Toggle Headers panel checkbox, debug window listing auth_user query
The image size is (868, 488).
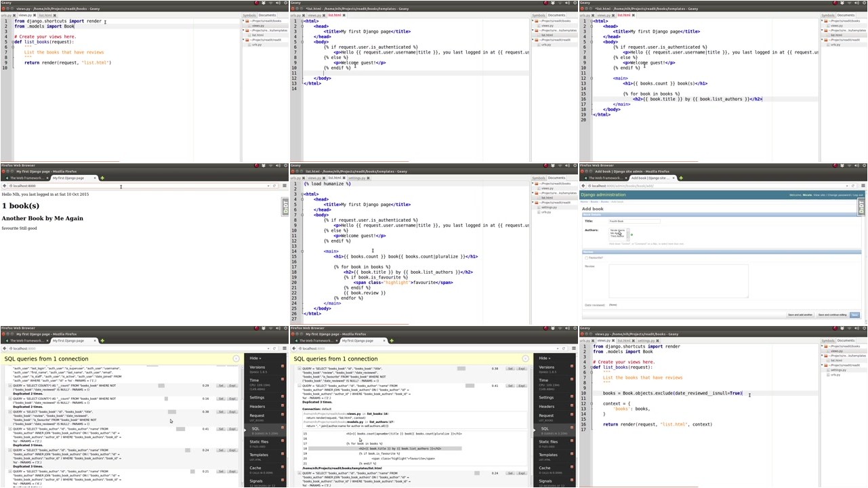pos(283,405)
